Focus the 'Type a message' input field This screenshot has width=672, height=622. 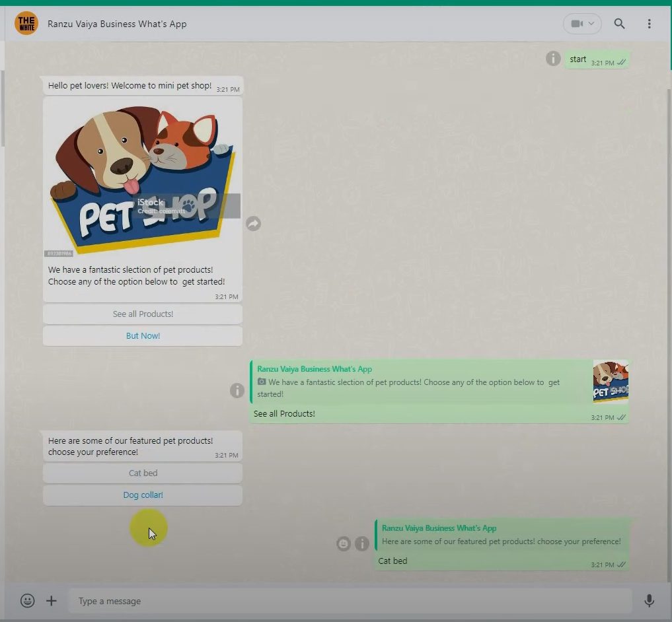click(350, 601)
